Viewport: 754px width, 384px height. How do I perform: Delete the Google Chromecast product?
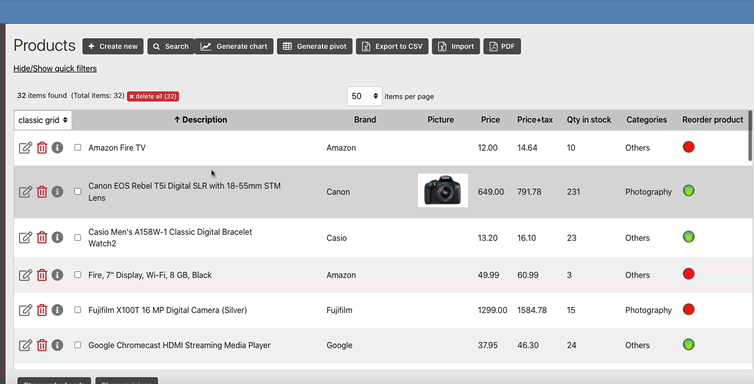[x=42, y=345]
